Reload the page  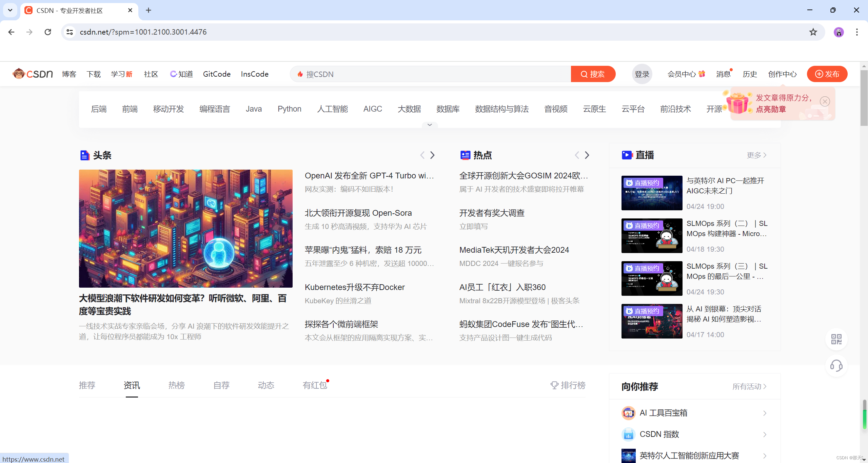pyautogui.click(x=48, y=32)
